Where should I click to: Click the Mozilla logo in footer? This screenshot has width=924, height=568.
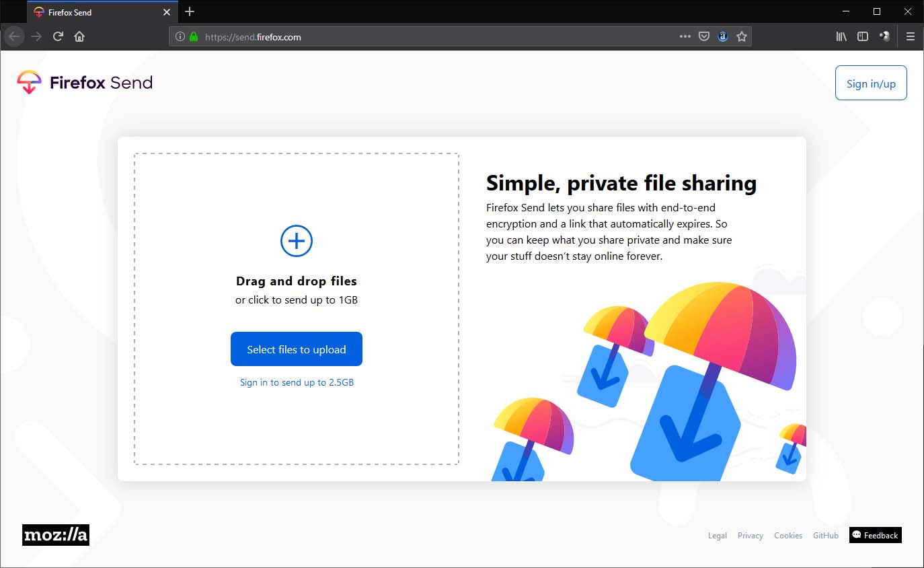(x=56, y=535)
